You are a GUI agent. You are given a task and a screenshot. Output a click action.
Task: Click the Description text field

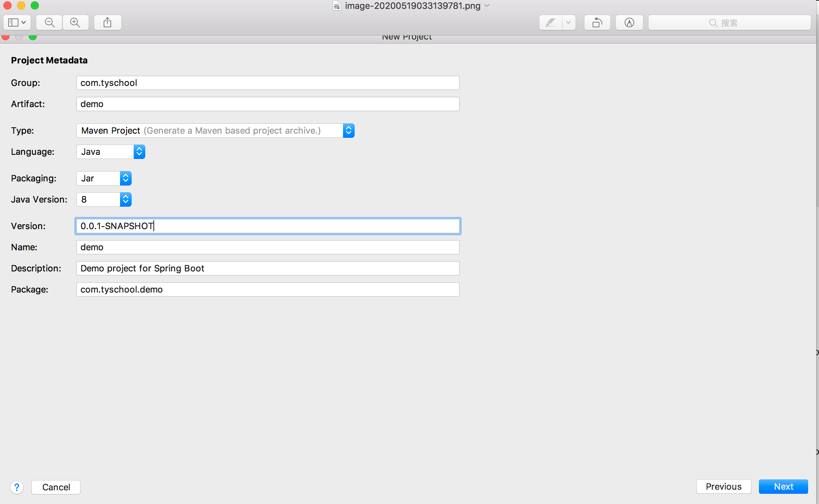click(268, 268)
